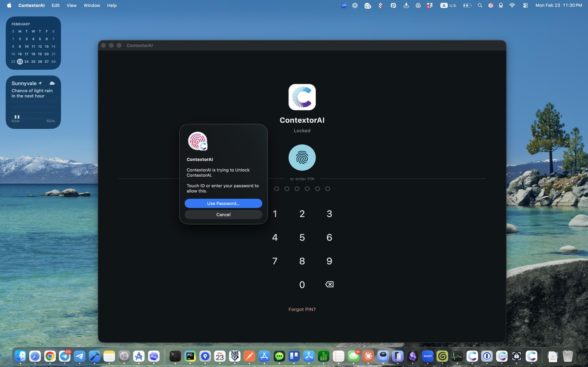Open Control Center in the menu bar
The width and height of the screenshot is (588, 367).
526,5
